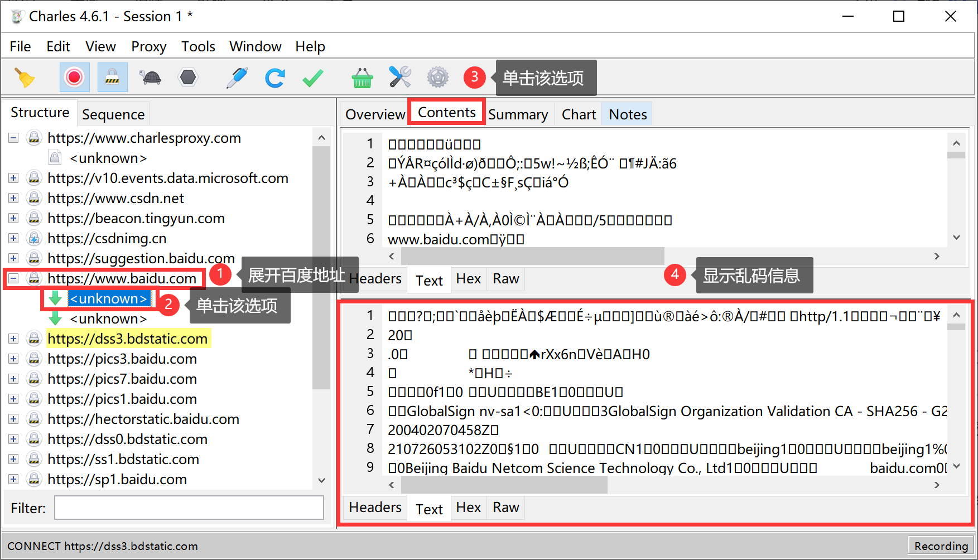This screenshot has height=560, width=978.
Task: Open request pane Raw tab
Action: 505,279
